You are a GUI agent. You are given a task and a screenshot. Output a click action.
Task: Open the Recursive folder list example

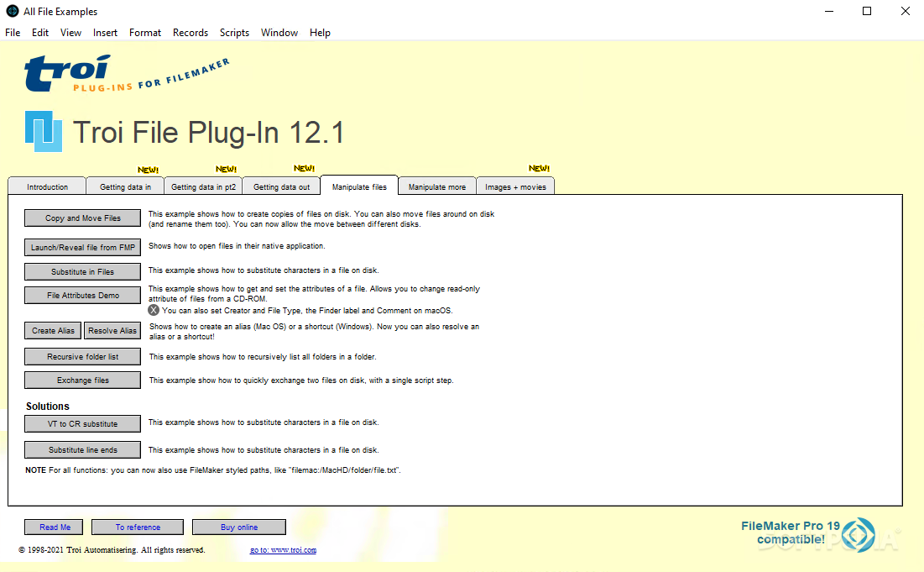82,357
